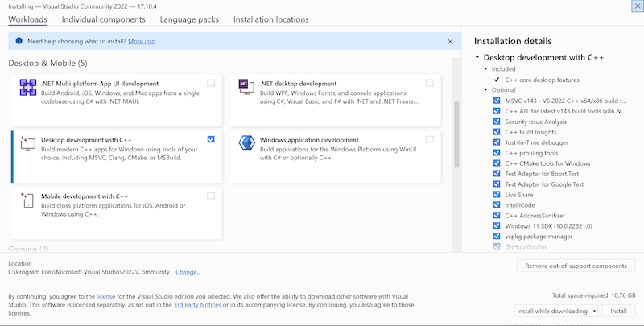Viewport: 644px width, 326px height.
Task: Click the Install button
Action: tap(618, 311)
